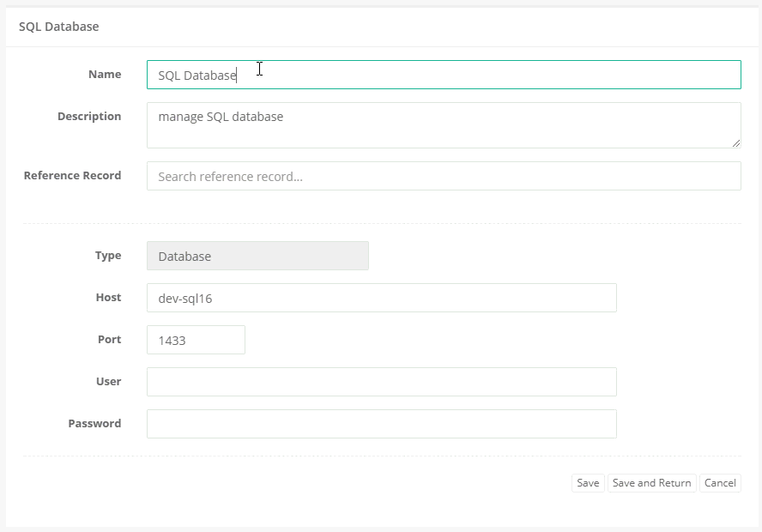The height and width of the screenshot is (532, 762).
Task: Click the Description textarea resize grip
Action: [736, 145]
